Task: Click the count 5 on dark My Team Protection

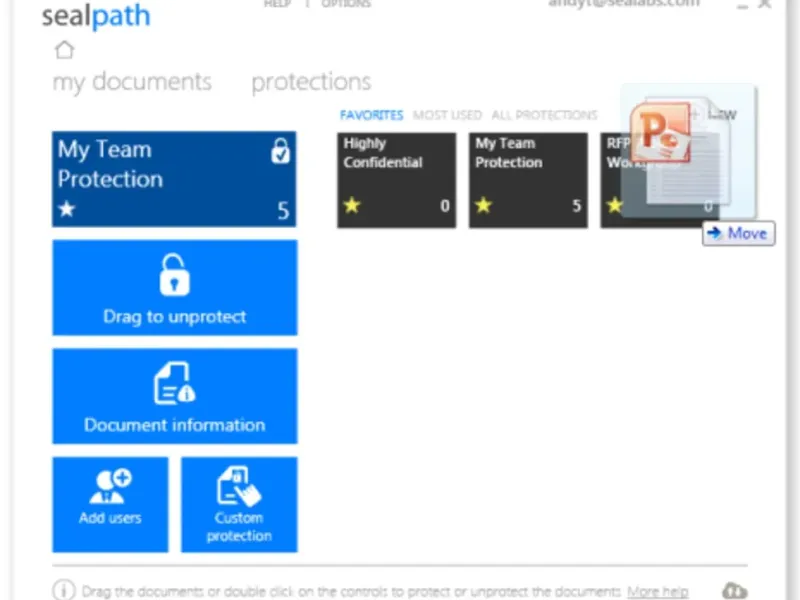Action: [577, 206]
